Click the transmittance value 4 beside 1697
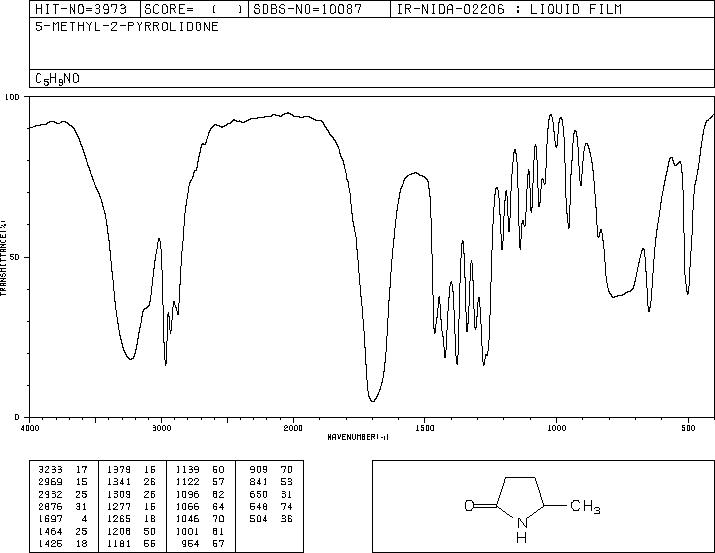715x553 pixels. [84, 519]
